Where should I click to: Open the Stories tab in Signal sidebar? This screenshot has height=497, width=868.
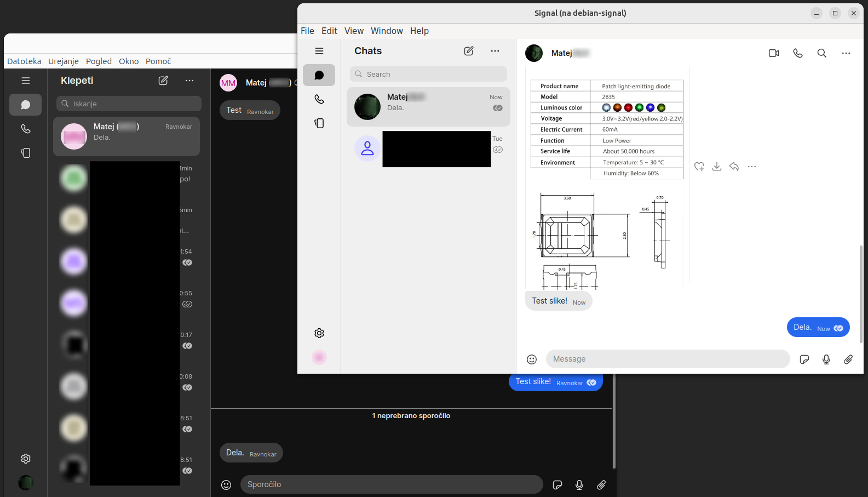[x=319, y=123]
